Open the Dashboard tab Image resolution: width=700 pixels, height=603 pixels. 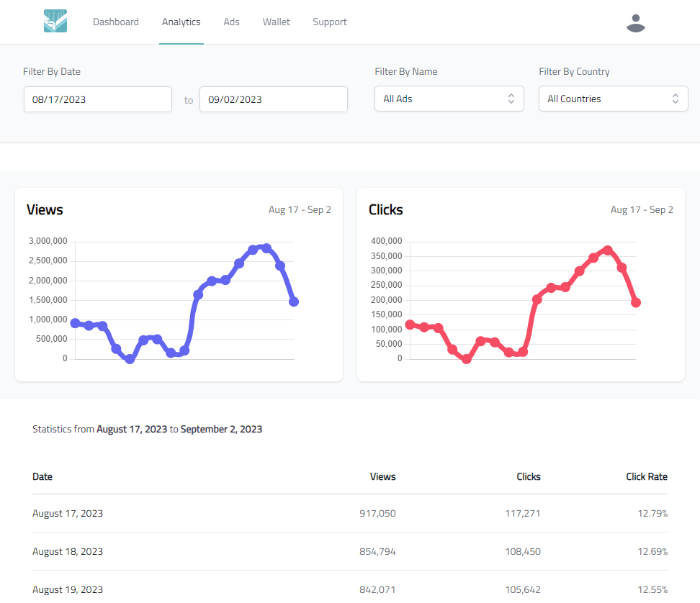coord(115,22)
